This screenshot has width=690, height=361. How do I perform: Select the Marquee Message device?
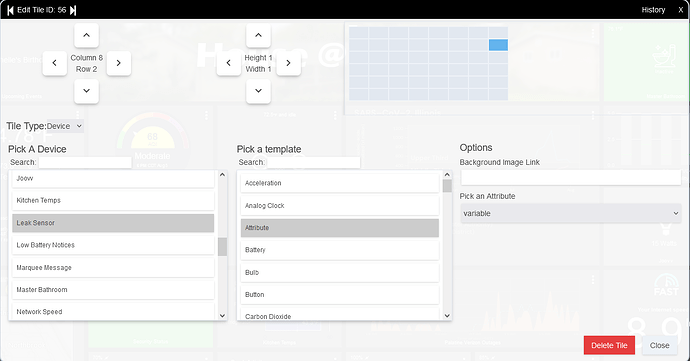[x=113, y=268]
